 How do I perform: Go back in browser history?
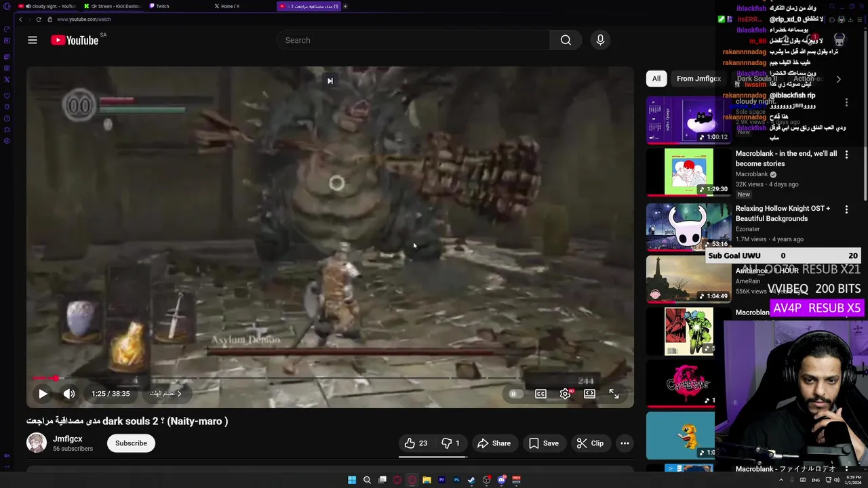pyautogui.click(x=20, y=19)
